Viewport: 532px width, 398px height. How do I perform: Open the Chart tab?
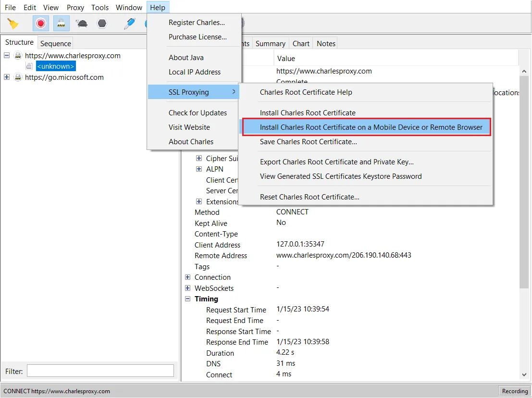pyautogui.click(x=301, y=43)
